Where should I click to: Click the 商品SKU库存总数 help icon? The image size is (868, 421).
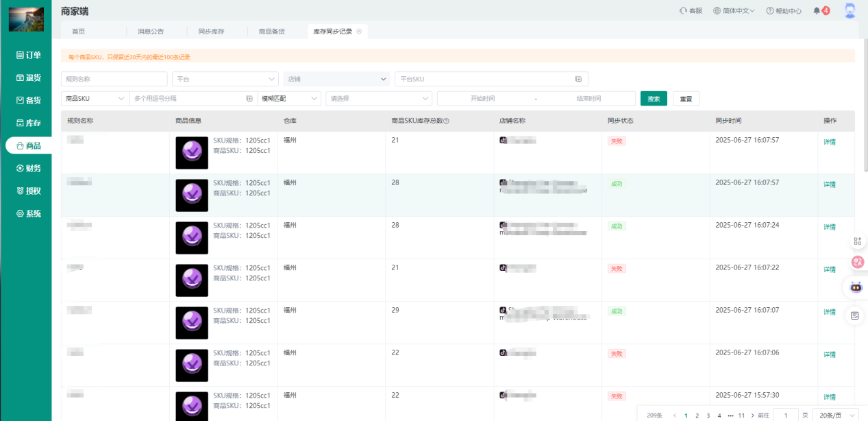tap(447, 121)
